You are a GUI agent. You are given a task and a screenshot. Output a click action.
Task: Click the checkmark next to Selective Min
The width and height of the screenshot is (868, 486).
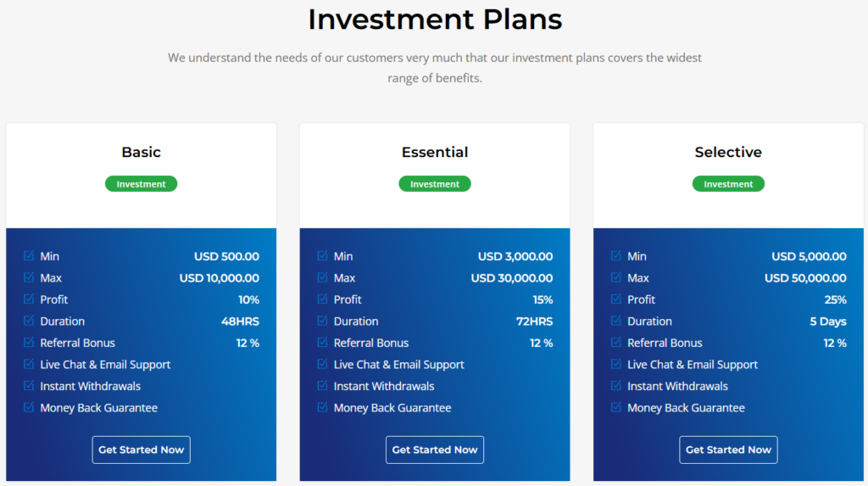[616, 256]
